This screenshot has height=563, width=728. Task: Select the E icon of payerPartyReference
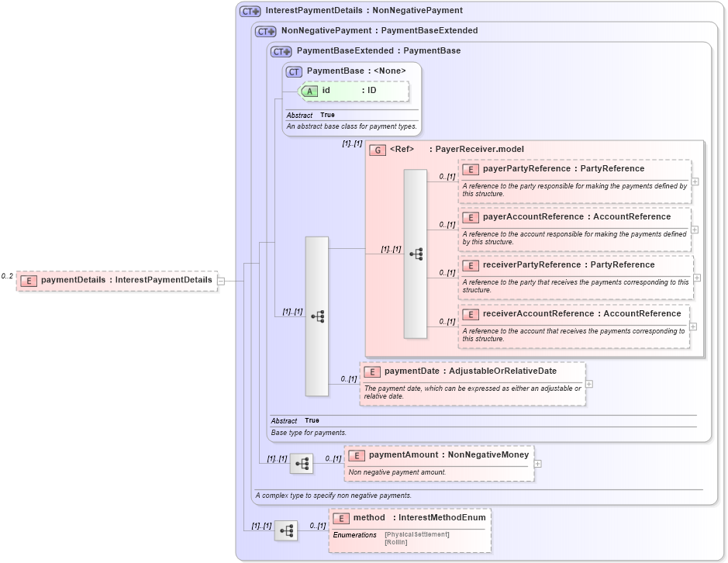tap(471, 169)
